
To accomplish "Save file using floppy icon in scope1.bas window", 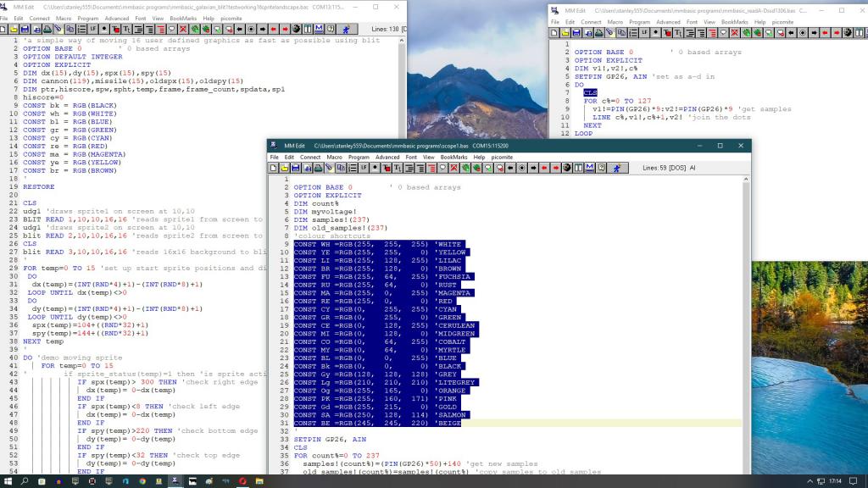I will click(297, 169).
